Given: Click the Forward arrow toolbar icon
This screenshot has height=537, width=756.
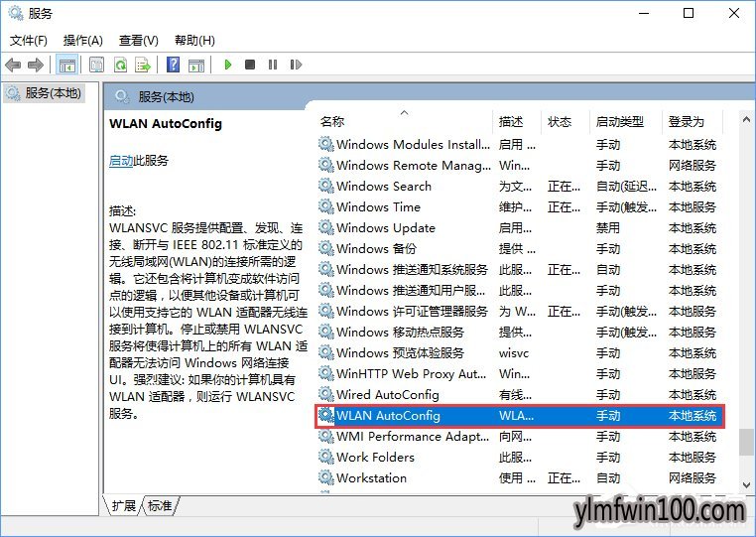Looking at the screenshot, I should pos(36,65).
